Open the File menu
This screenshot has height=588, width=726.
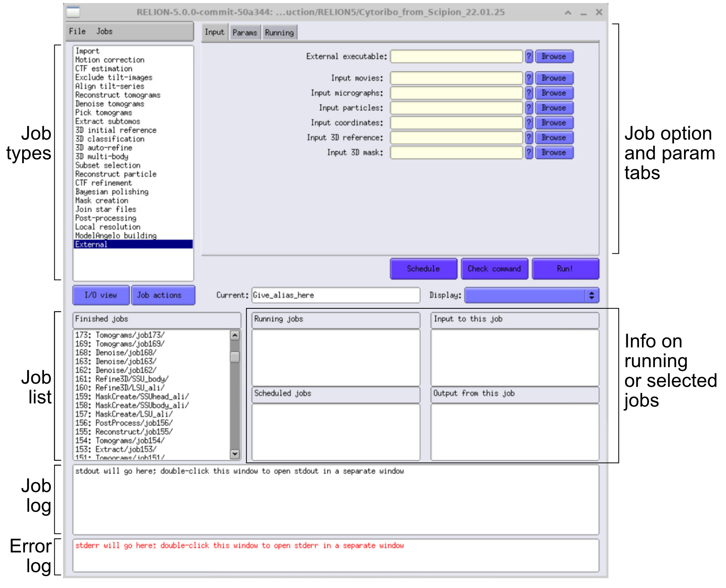coord(77,31)
